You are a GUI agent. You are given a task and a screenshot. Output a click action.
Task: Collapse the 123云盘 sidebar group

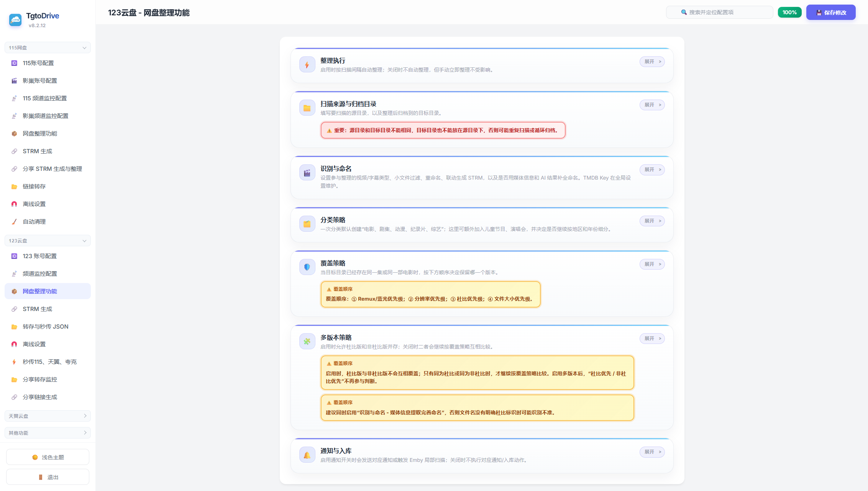[48, 241]
